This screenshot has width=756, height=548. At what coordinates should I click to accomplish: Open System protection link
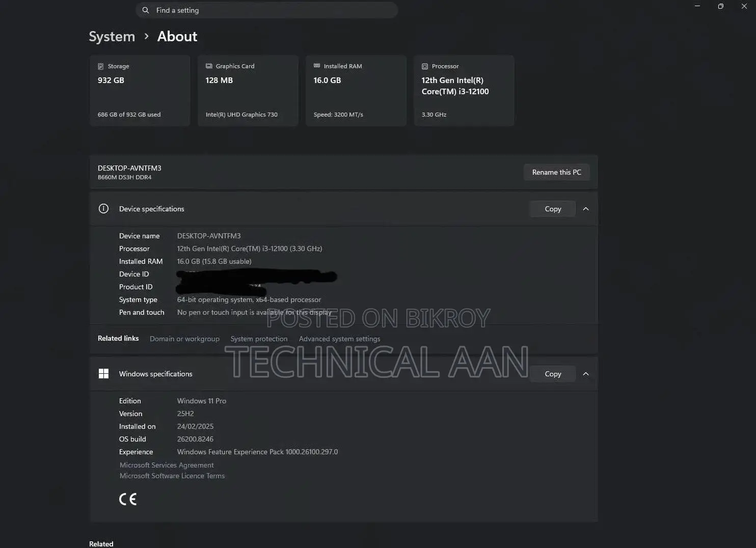[x=259, y=339]
